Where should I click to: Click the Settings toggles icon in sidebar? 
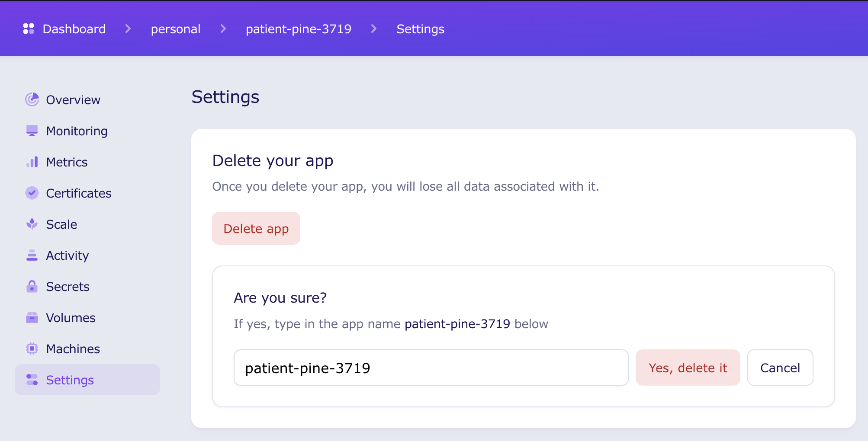click(x=32, y=380)
